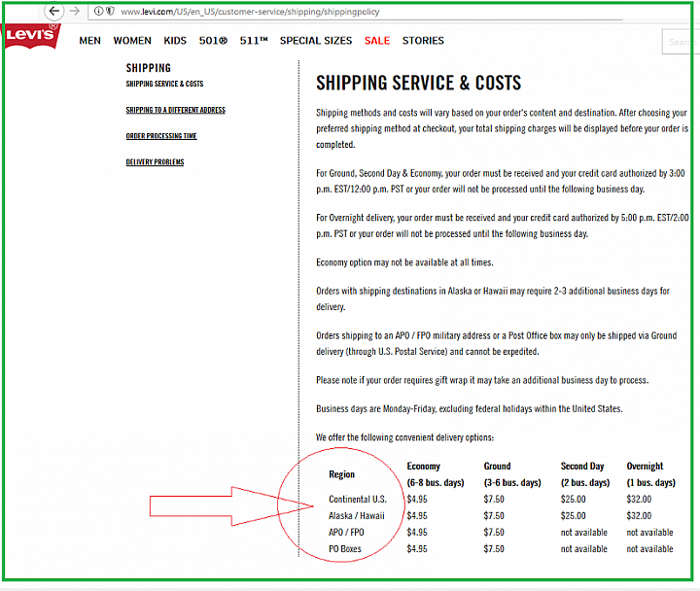The width and height of the screenshot is (700, 591).
Task: Select the levi.com URL in the address bar
Action: click(250, 12)
